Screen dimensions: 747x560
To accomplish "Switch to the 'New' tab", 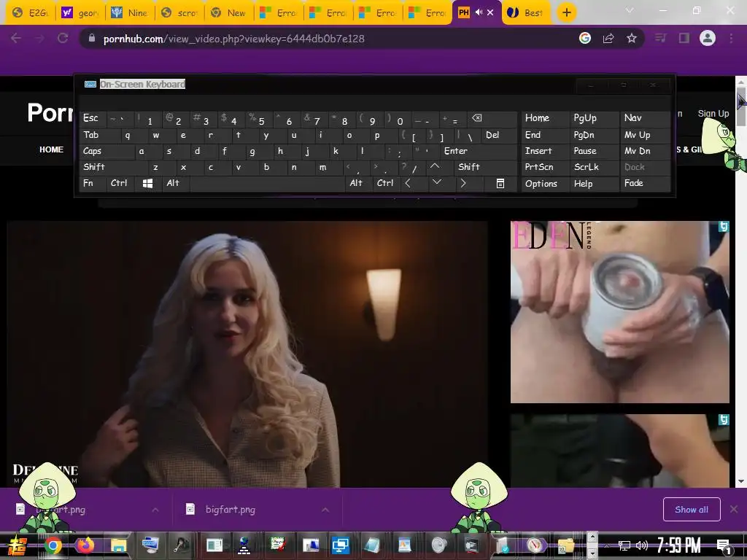I will tap(228, 13).
